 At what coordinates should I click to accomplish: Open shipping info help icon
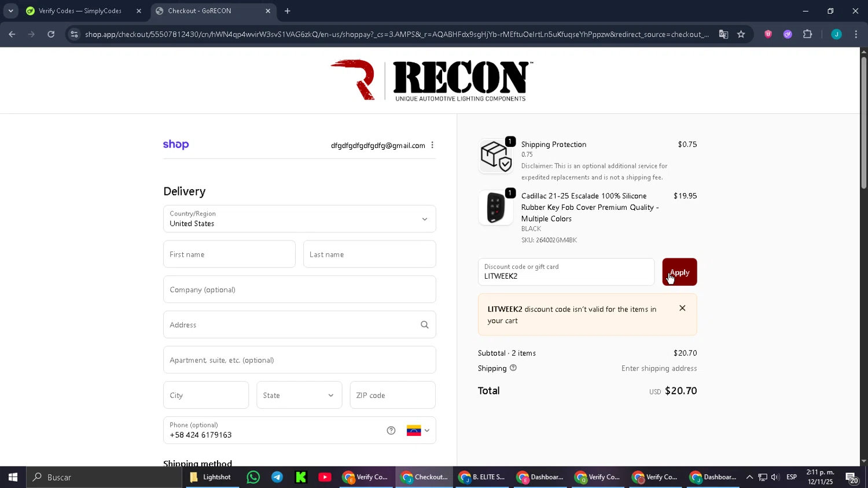click(x=513, y=368)
